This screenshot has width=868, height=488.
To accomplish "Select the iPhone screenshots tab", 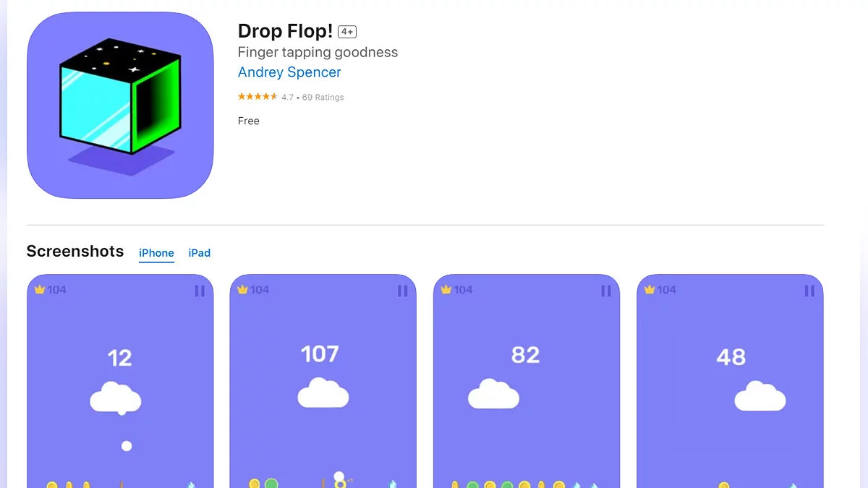I will [x=156, y=253].
